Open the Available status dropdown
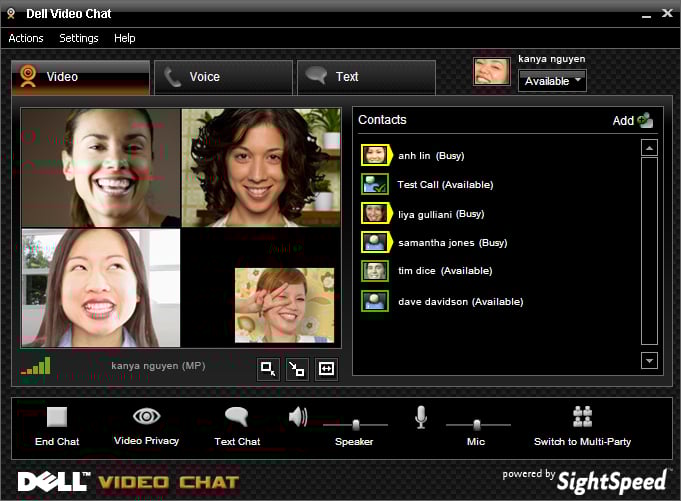The height and width of the screenshot is (501, 681). click(x=552, y=81)
